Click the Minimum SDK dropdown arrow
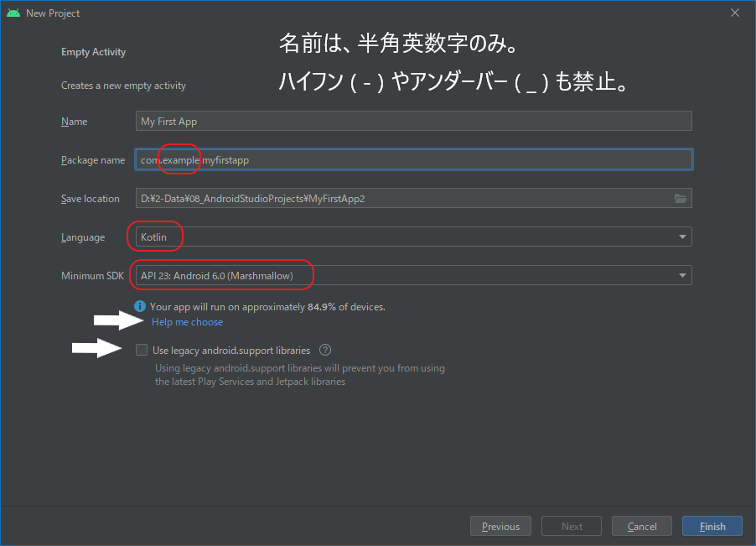This screenshot has width=756, height=546. coord(682,274)
